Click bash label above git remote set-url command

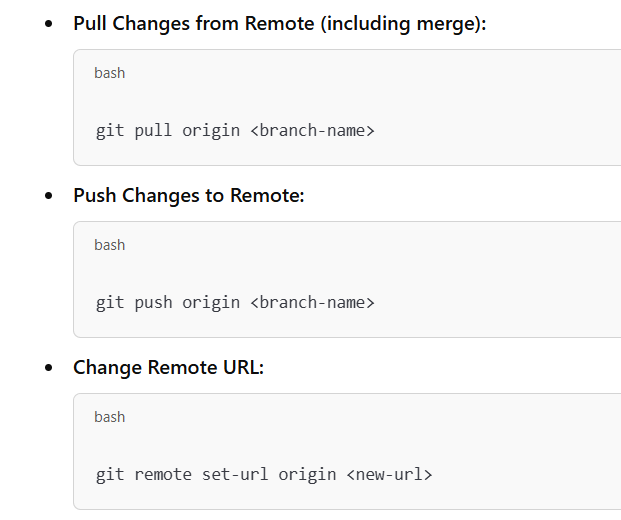[x=109, y=417]
